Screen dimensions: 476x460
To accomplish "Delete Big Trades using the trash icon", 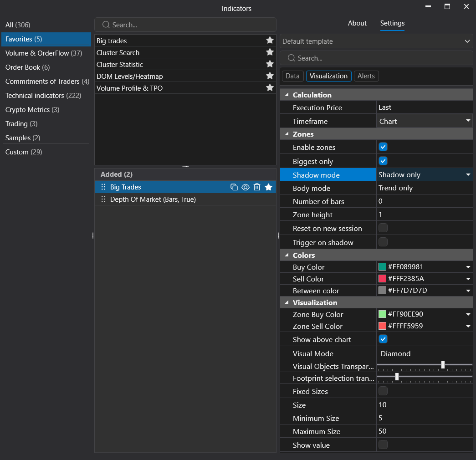I will point(257,187).
